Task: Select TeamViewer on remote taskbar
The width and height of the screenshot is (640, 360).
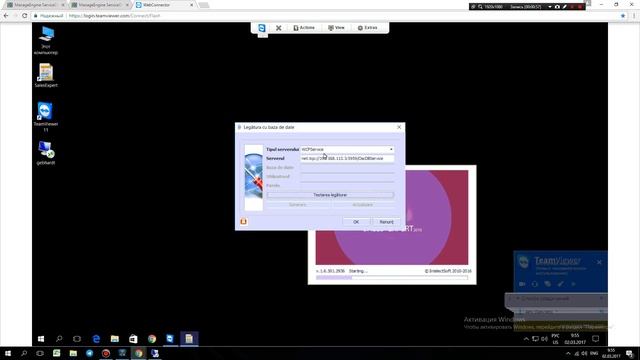Action: point(170,339)
